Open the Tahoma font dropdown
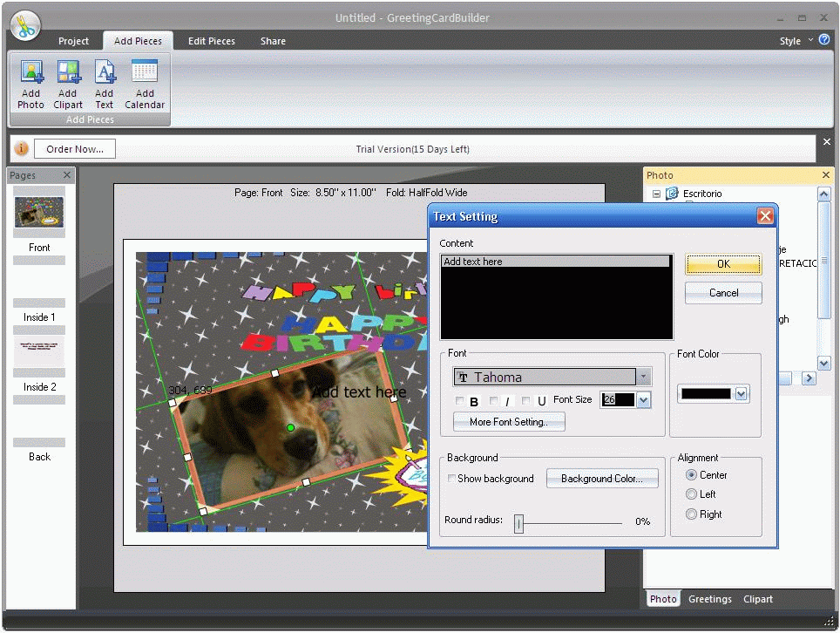 (x=643, y=375)
